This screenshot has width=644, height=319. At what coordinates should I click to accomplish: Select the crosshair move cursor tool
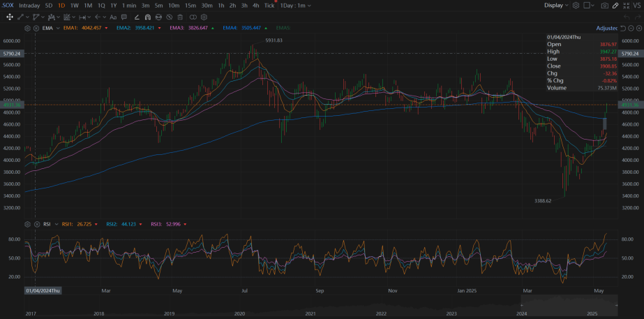(x=10, y=17)
